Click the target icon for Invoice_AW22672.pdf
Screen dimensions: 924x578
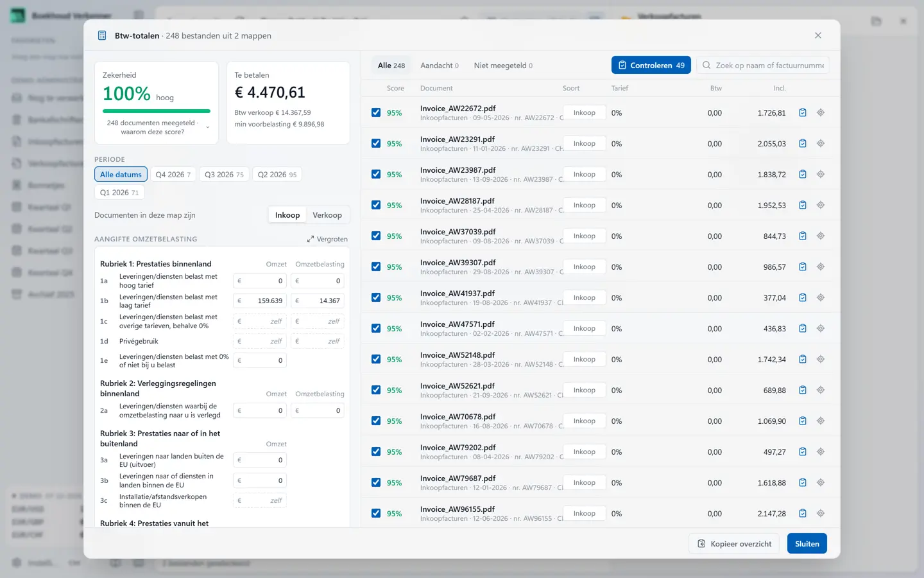(821, 112)
